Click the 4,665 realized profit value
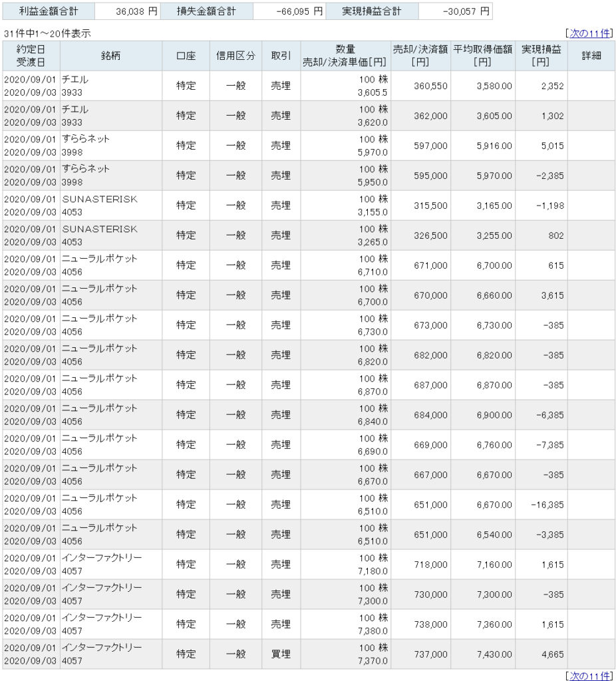Viewport: 616px width, 681px height. click(x=553, y=654)
